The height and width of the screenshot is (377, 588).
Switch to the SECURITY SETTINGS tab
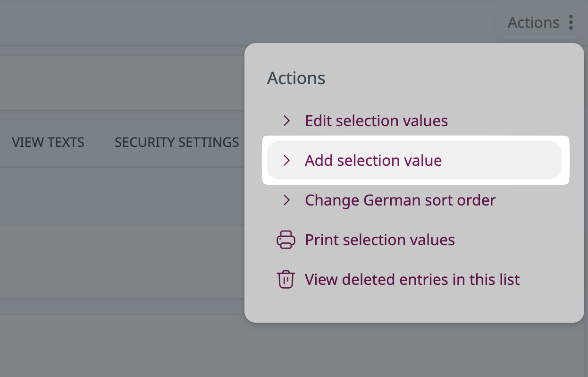point(177,142)
